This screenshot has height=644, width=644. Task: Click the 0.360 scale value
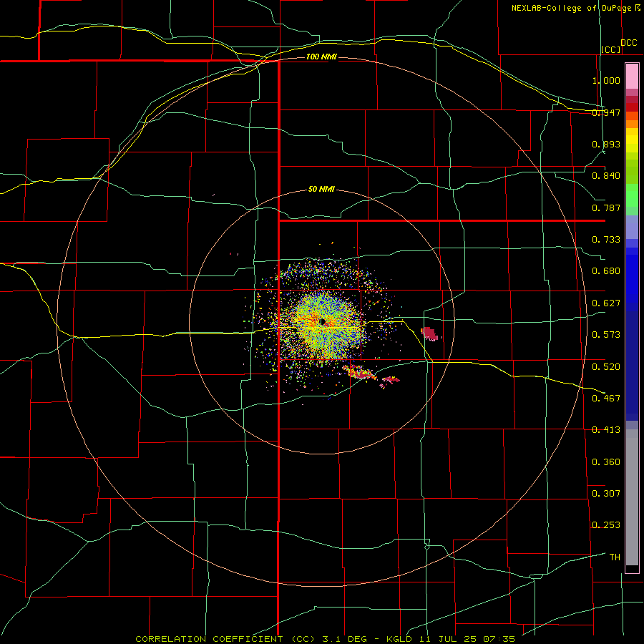[606, 462]
